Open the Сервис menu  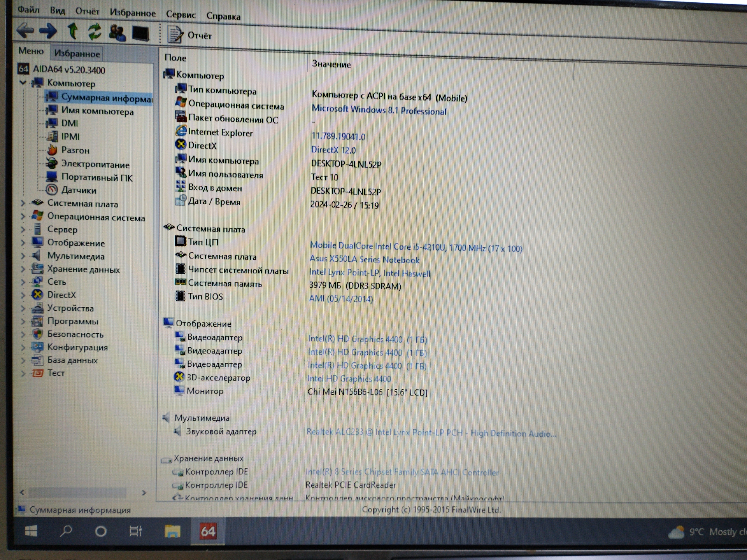tap(181, 15)
